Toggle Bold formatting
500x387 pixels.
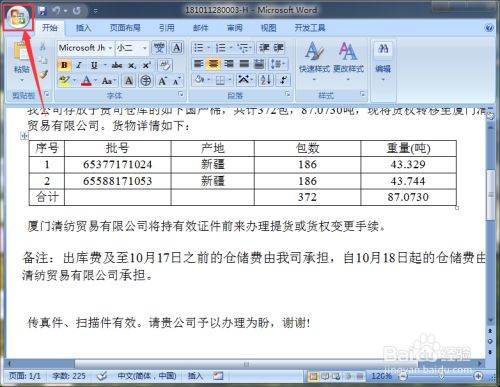click(64, 65)
